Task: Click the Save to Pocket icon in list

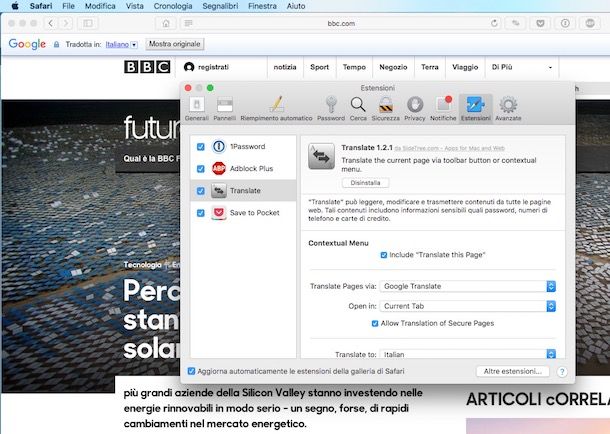Action: click(x=219, y=213)
